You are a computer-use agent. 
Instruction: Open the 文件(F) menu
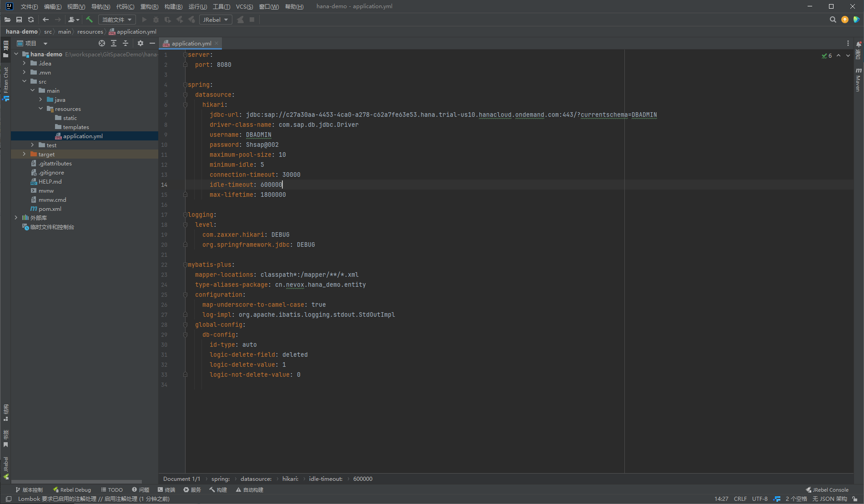(x=29, y=6)
